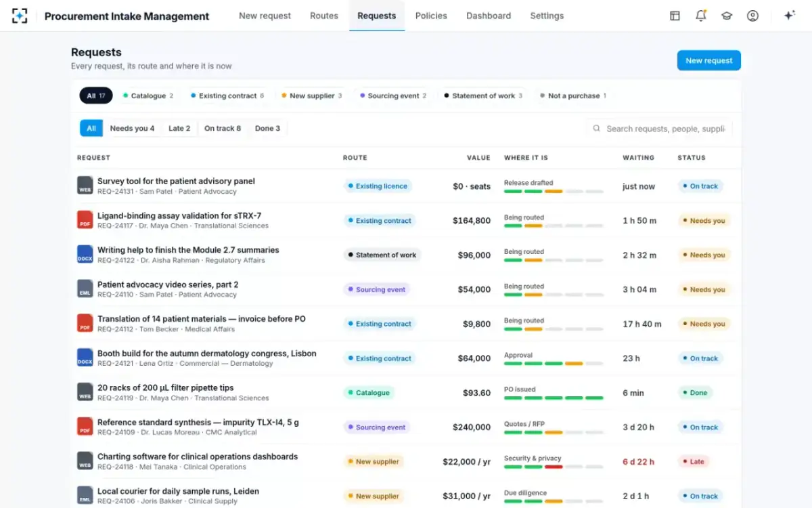812x508 pixels.
Task: Click the REQUEST column header
Action: tap(93, 158)
